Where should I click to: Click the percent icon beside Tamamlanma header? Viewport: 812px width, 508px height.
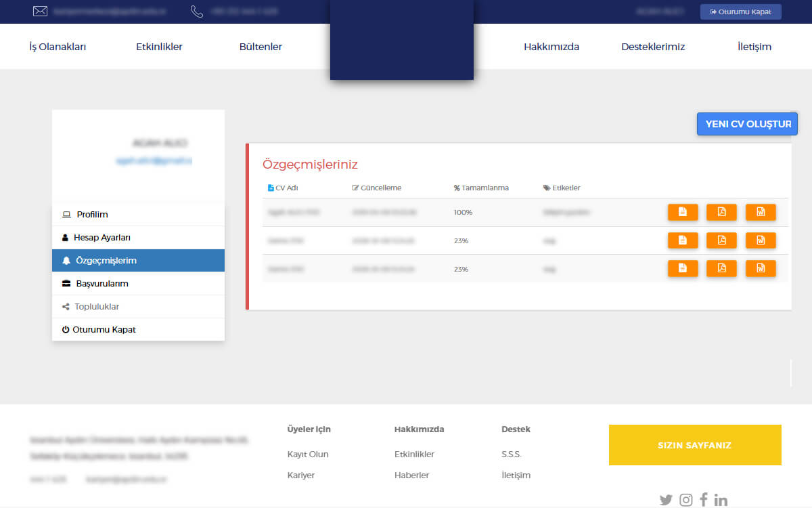[457, 188]
